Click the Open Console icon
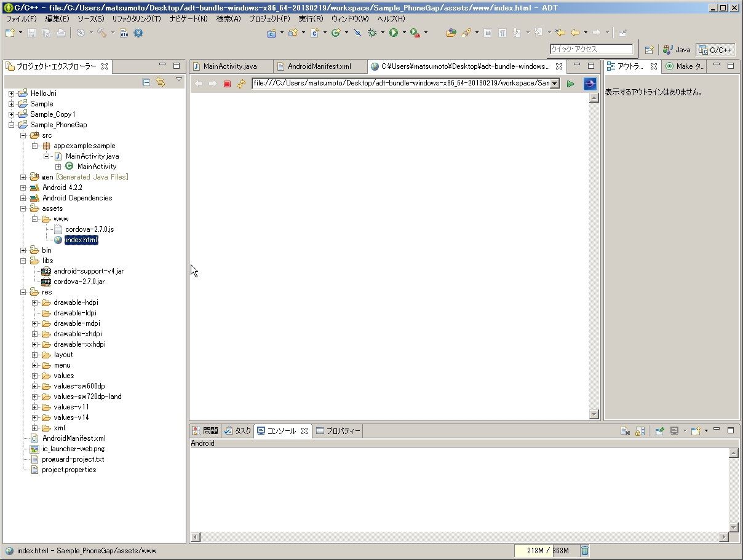This screenshot has height=560, width=743. tap(696, 431)
